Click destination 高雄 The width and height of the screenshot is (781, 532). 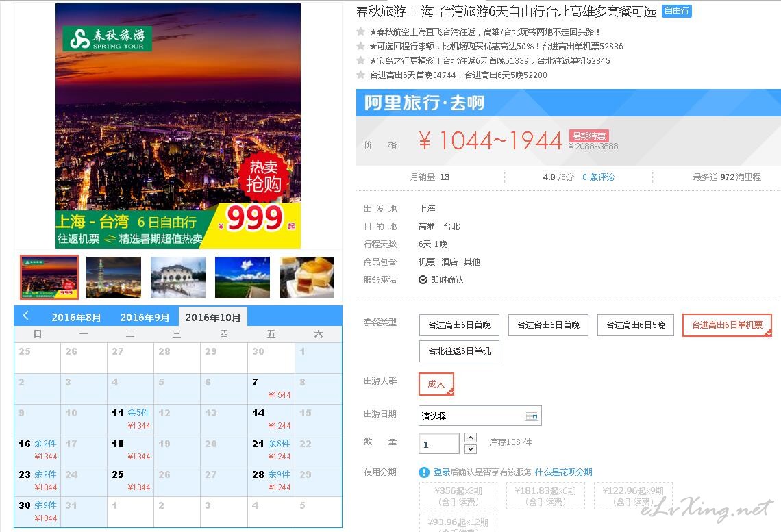(x=426, y=227)
